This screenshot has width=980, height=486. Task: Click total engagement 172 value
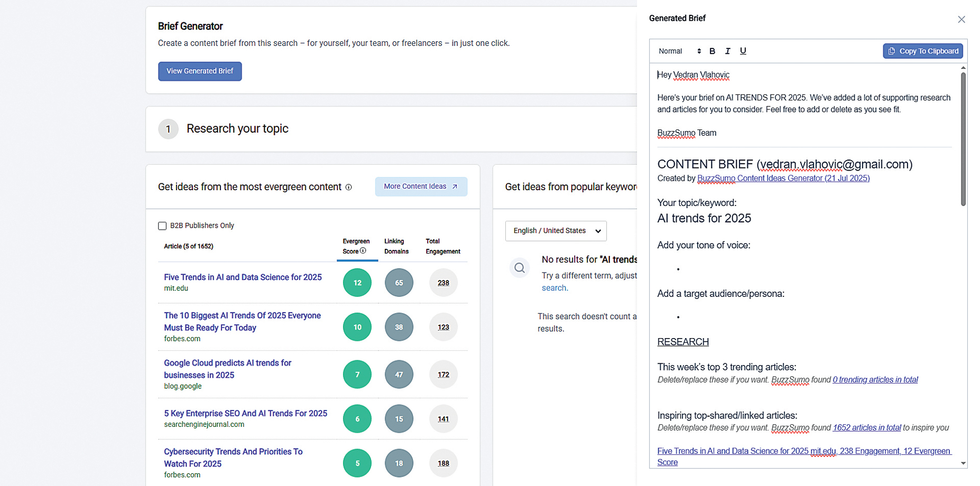click(443, 375)
